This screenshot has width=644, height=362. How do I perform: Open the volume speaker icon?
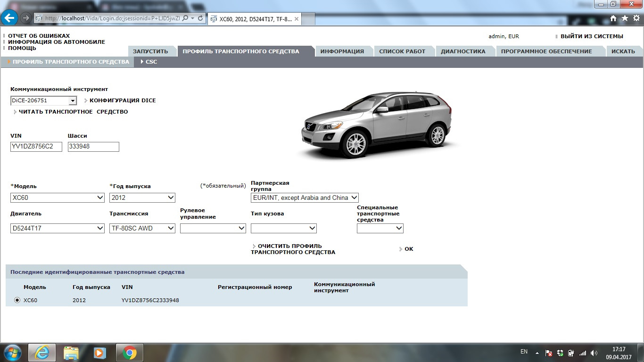point(594,353)
